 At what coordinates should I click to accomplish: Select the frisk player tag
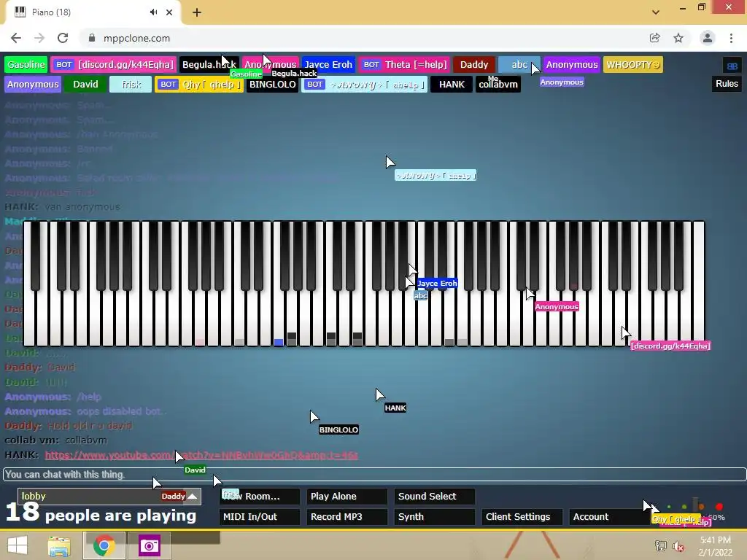tap(131, 85)
